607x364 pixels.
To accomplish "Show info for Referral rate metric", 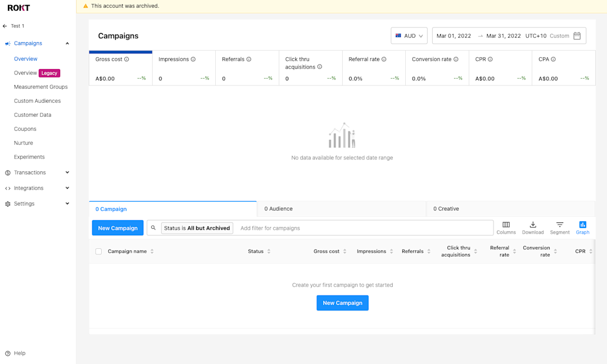I will coord(384,59).
